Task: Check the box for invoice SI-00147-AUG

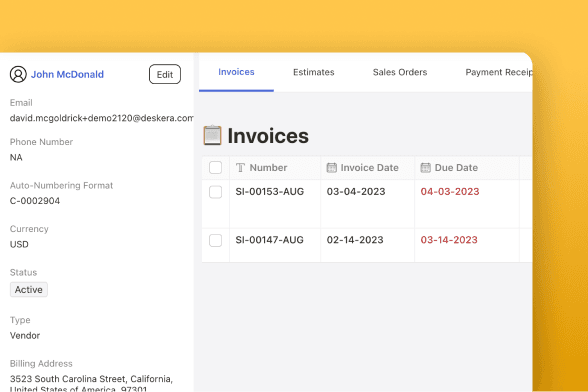Action: tap(215, 240)
